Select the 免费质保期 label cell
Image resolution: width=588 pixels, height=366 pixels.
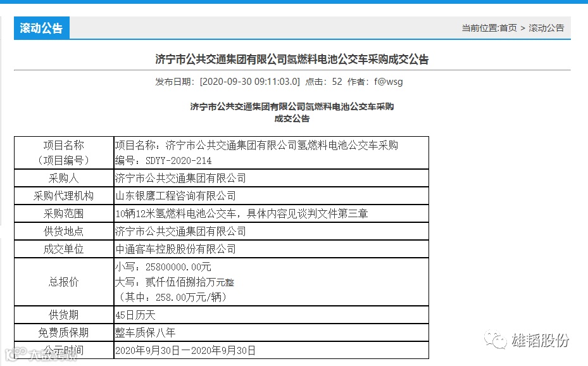click(x=64, y=332)
